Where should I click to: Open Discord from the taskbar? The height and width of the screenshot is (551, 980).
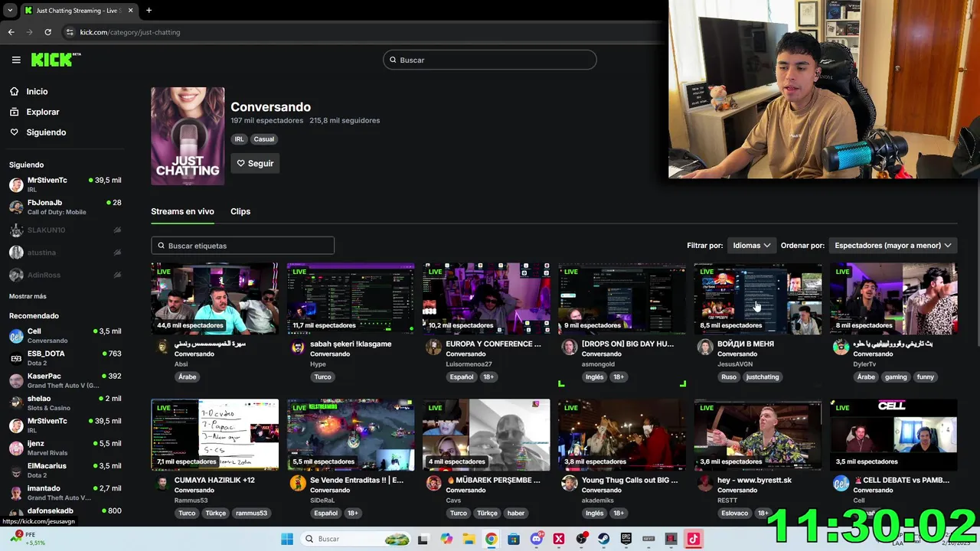[537, 539]
